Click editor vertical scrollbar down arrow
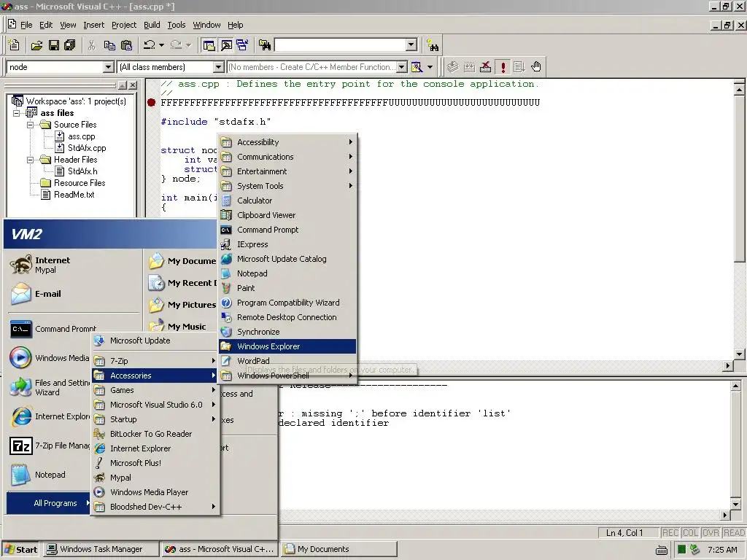The height and width of the screenshot is (560, 747). point(739,354)
